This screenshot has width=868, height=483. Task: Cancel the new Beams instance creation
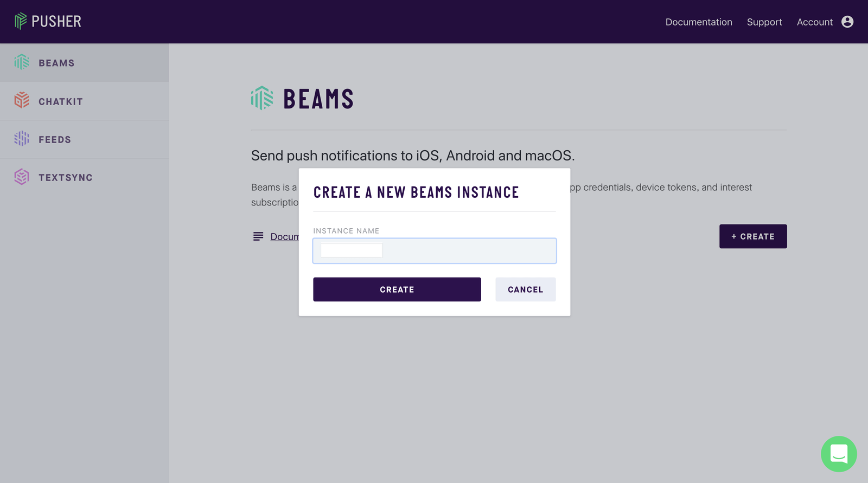click(525, 289)
